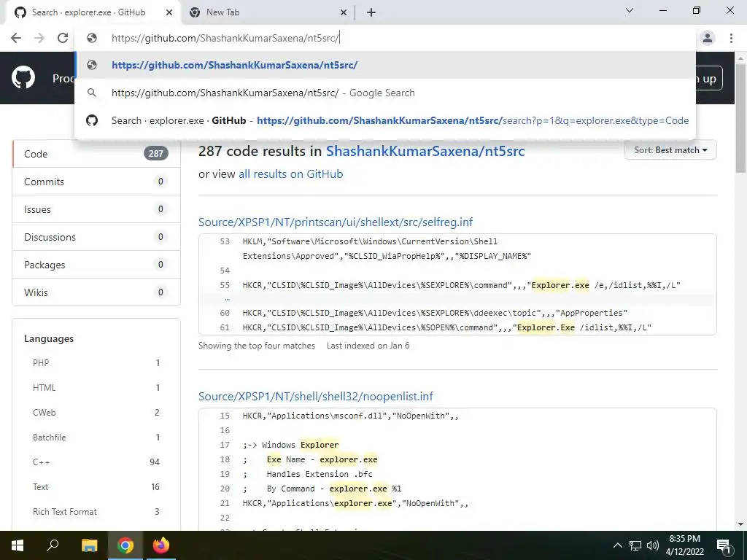Launch Firefox from the taskbar
This screenshot has height=560, width=747.
161,545
